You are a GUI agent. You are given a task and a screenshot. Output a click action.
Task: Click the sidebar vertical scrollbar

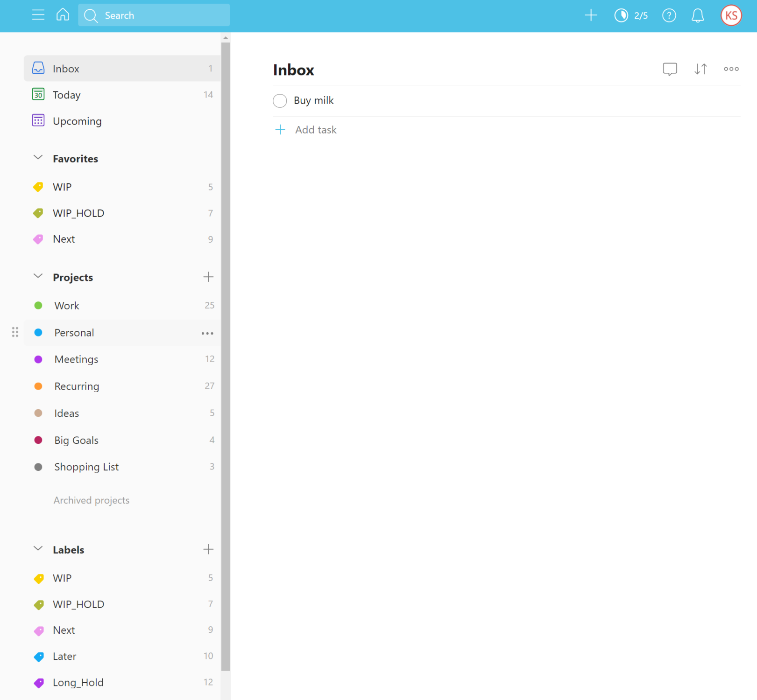(226, 357)
